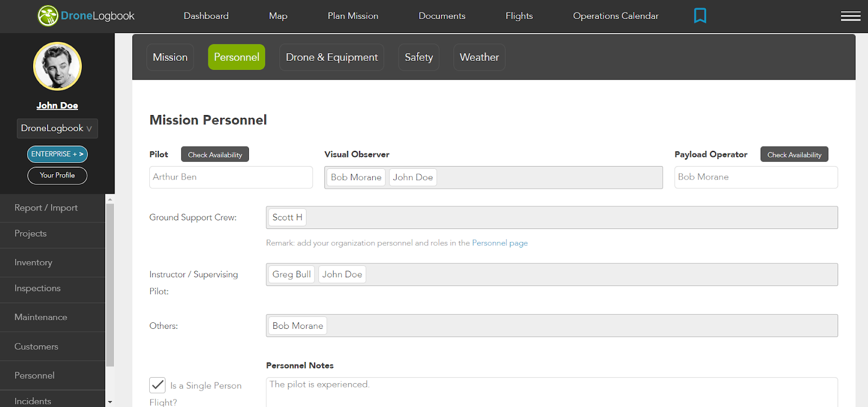The height and width of the screenshot is (407, 868).
Task: Select the Personnel tab
Action: (x=237, y=57)
